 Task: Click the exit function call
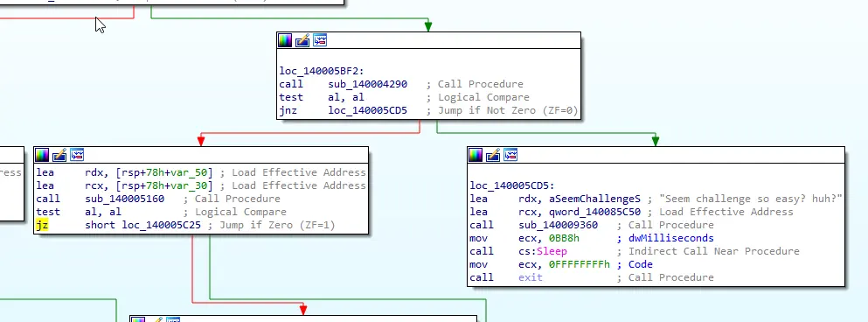[531, 277]
